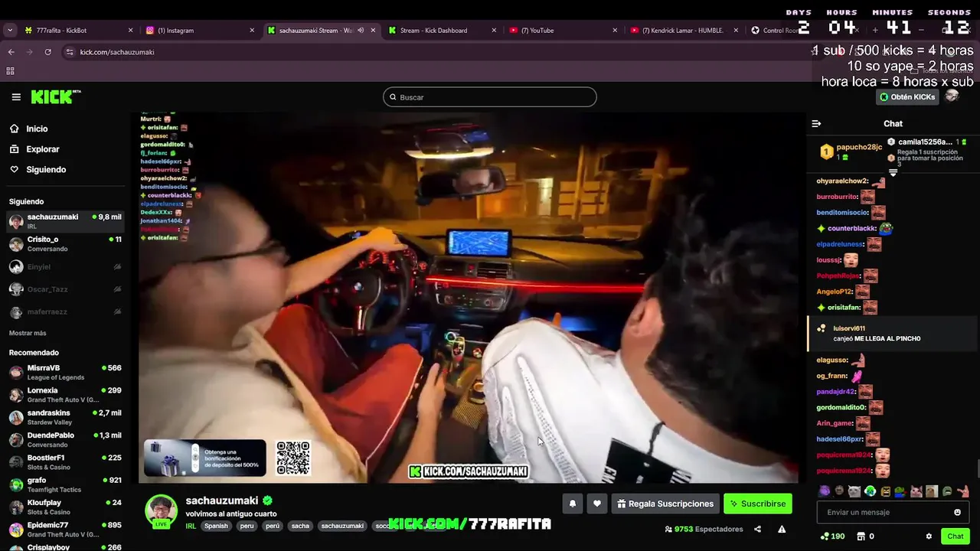Click the notification bell button

click(572, 504)
